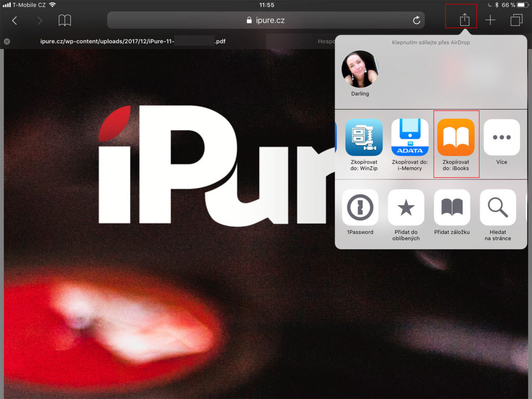The width and height of the screenshot is (532, 399).
Task: Tap the 66 % battery percentage text
Action: [508, 5]
